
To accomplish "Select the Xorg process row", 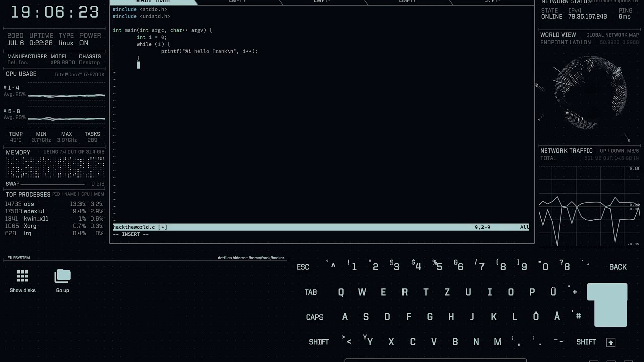I will click(x=54, y=226).
